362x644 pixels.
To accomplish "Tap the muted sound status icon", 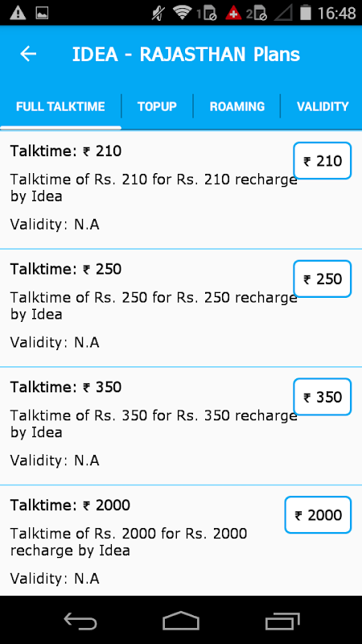I will tap(158, 13).
